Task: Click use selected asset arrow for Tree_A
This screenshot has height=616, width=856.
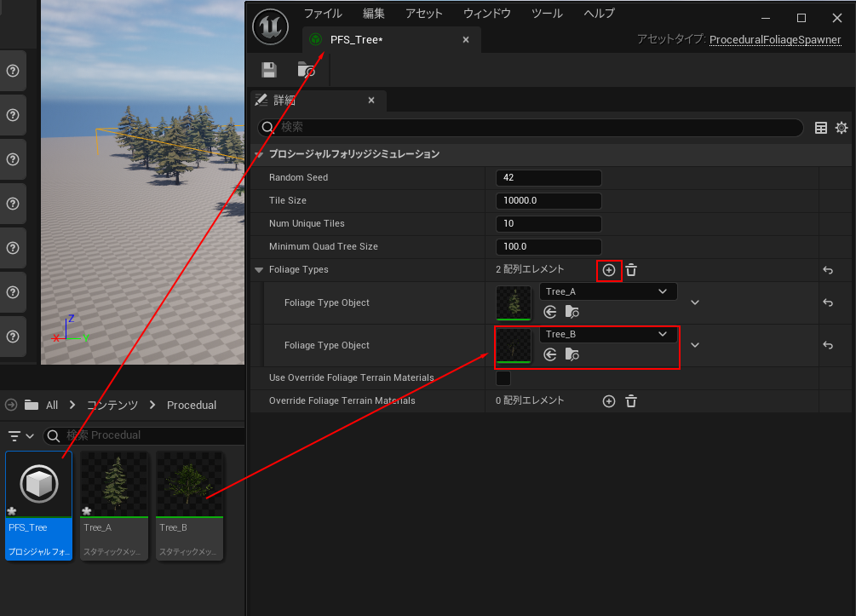Action: [x=550, y=312]
